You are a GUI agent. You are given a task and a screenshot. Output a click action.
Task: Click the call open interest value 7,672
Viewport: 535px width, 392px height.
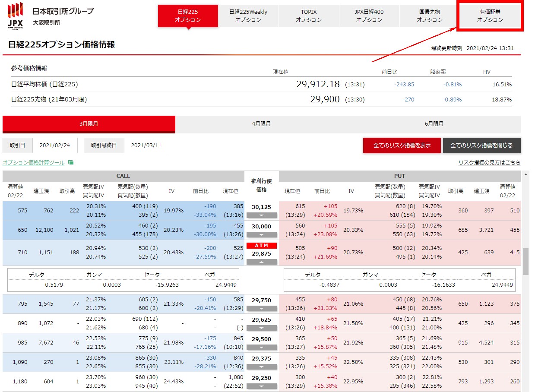[45, 343]
